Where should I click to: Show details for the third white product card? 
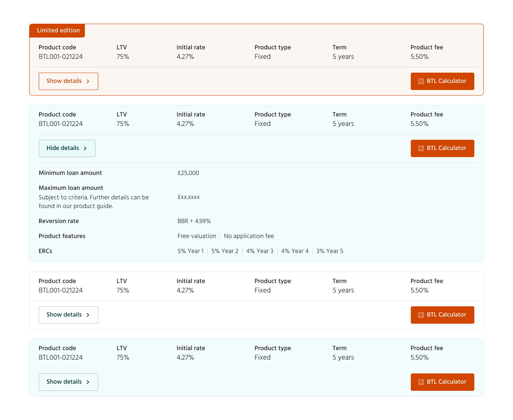coord(68,315)
